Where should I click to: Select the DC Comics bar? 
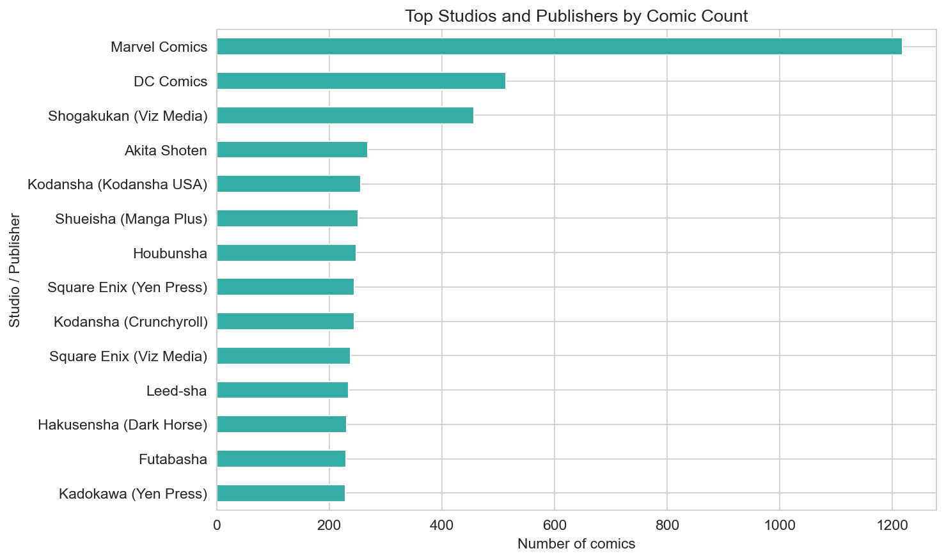[x=361, y=81]
